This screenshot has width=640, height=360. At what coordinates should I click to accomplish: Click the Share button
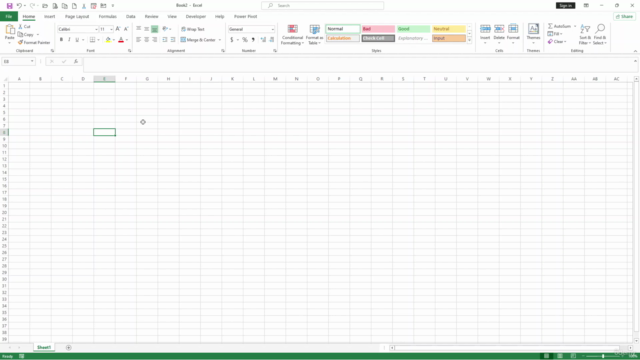point(624,17)
